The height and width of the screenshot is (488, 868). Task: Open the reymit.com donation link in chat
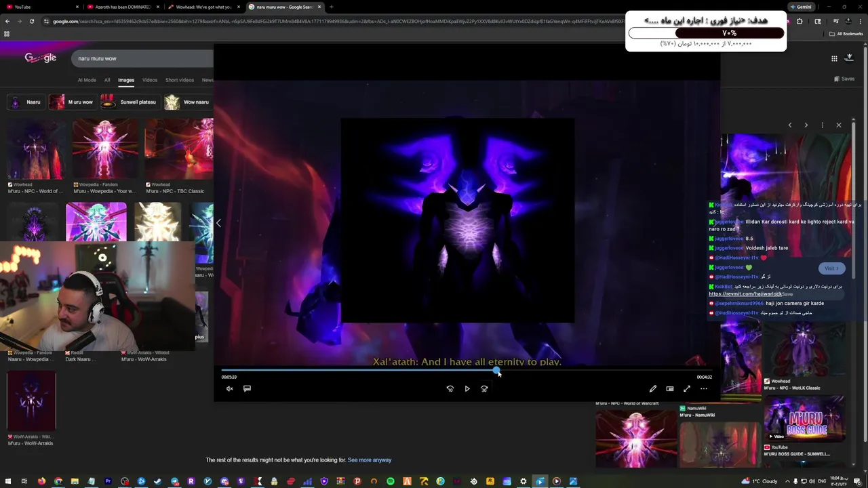pos(745,294)
